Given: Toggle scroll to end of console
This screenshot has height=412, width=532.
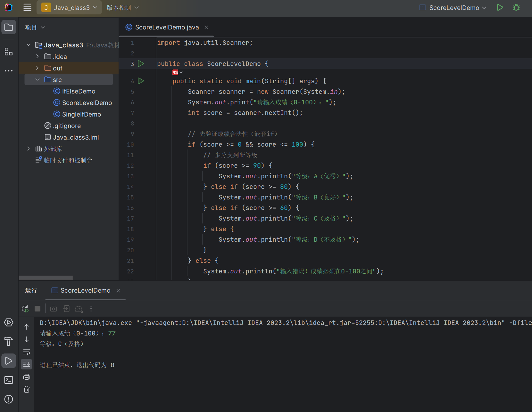Looking at the screenshot, I should (27, 364).
